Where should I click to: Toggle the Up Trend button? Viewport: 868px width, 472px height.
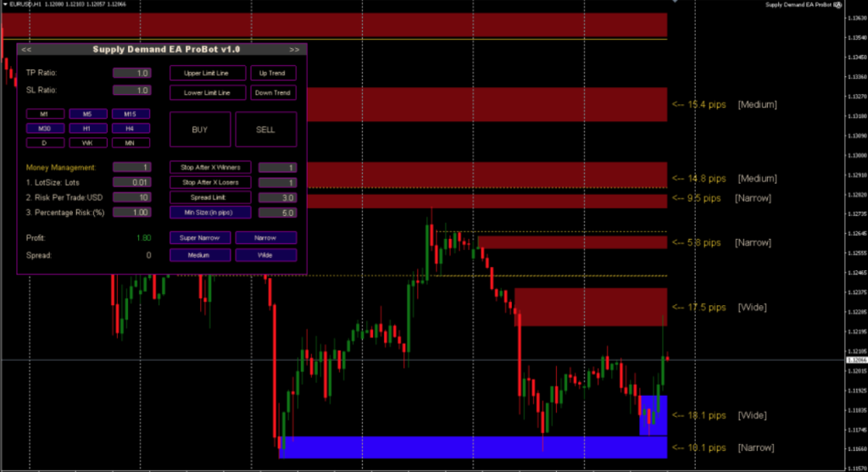(273, 73)
